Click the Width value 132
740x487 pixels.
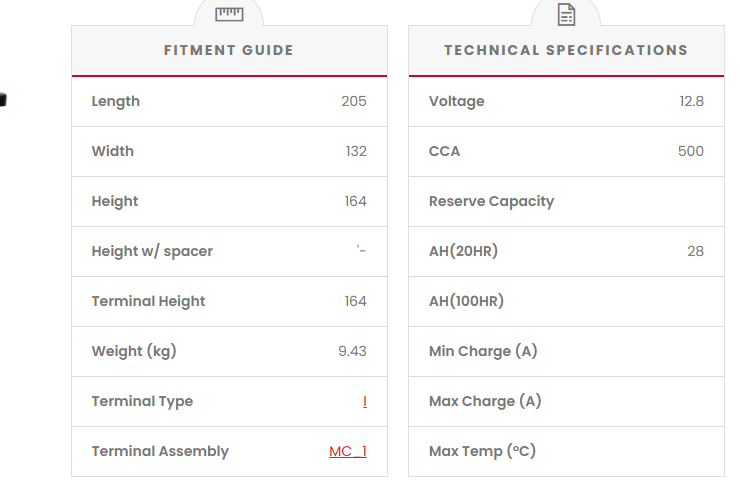[x=356, y=151]
